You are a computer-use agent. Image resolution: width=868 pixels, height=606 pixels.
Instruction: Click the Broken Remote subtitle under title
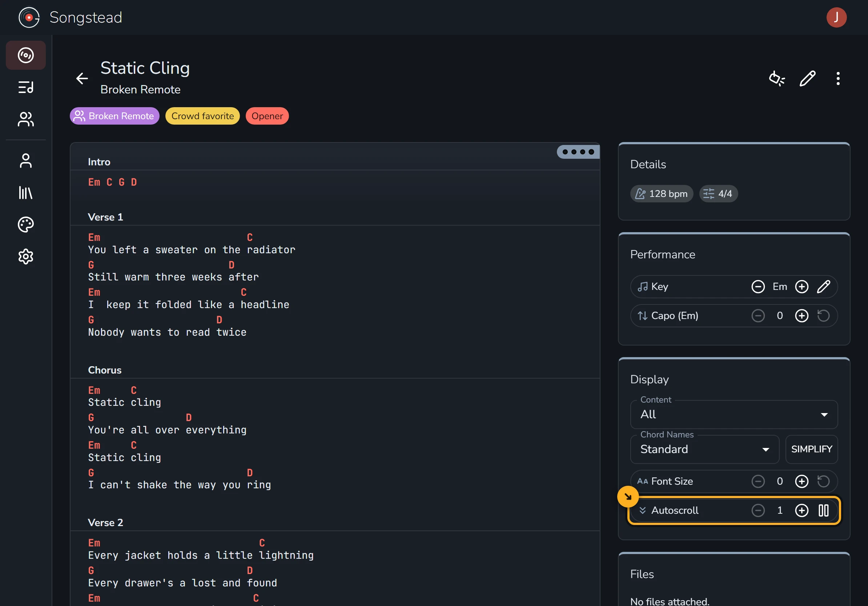click(x=140, y=89)
